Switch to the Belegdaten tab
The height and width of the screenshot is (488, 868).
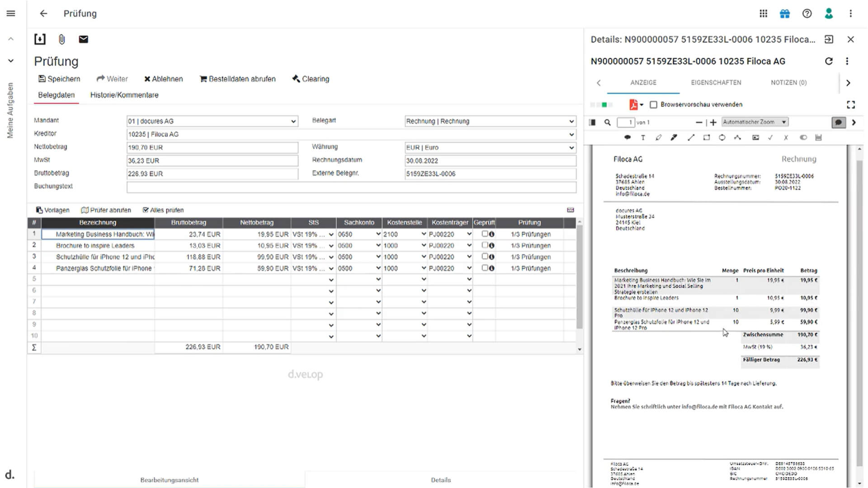click(x=57, y=95)
